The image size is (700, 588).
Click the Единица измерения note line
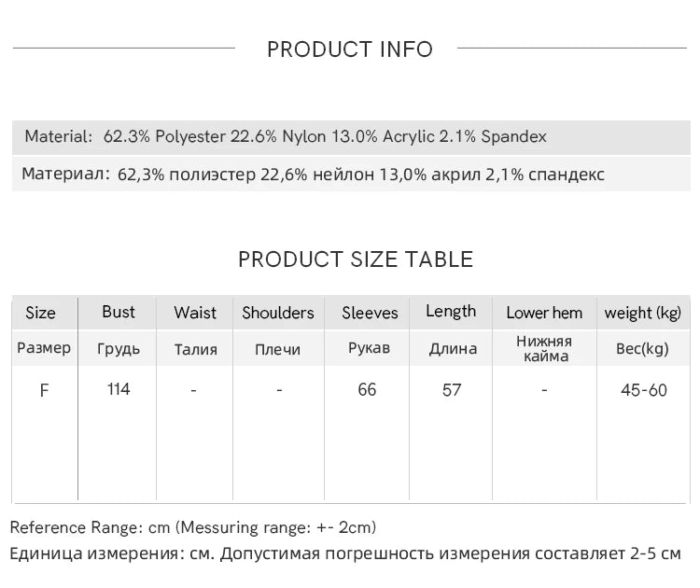[x=345, y=553]
